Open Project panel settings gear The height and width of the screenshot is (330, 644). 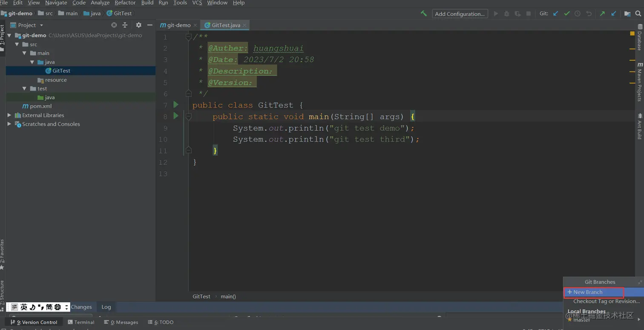[138, 25]
